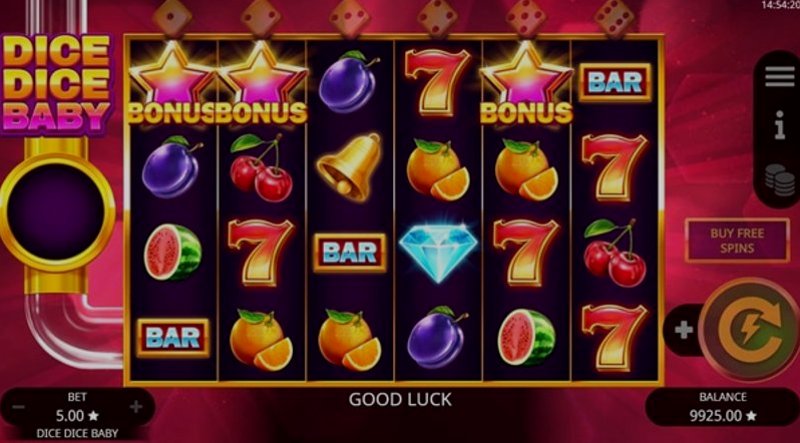Open the hamburger menu icon

780,77
